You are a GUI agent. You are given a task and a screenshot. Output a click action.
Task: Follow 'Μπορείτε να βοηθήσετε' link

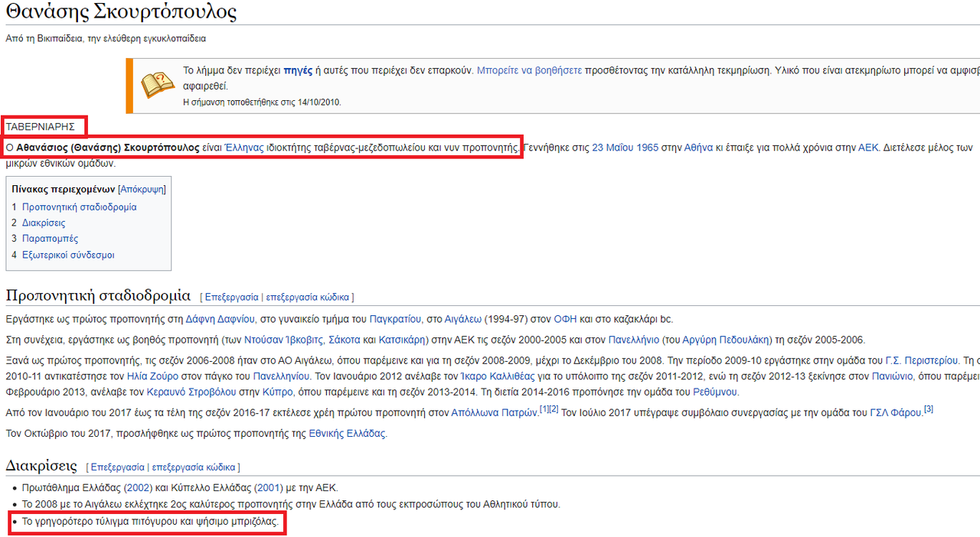coord(529,70)
